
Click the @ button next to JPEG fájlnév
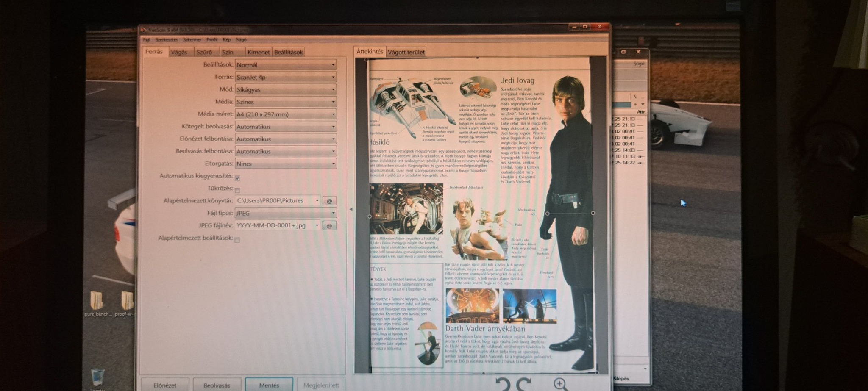[329, 225]
